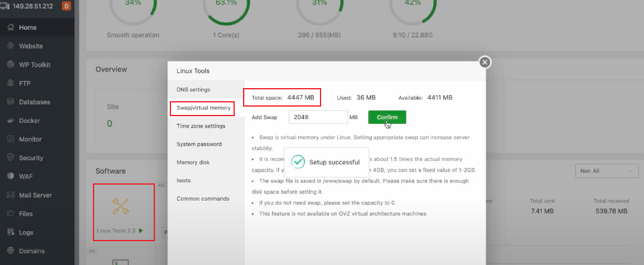Open the Memory disk tab
The width and height of the screenshot is (644, 265).
(193, 162)
